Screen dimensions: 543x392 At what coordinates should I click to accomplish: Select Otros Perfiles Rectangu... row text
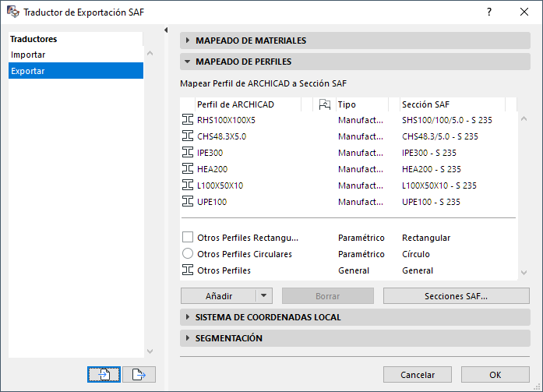pyautogui.click(x=248, y=238)
